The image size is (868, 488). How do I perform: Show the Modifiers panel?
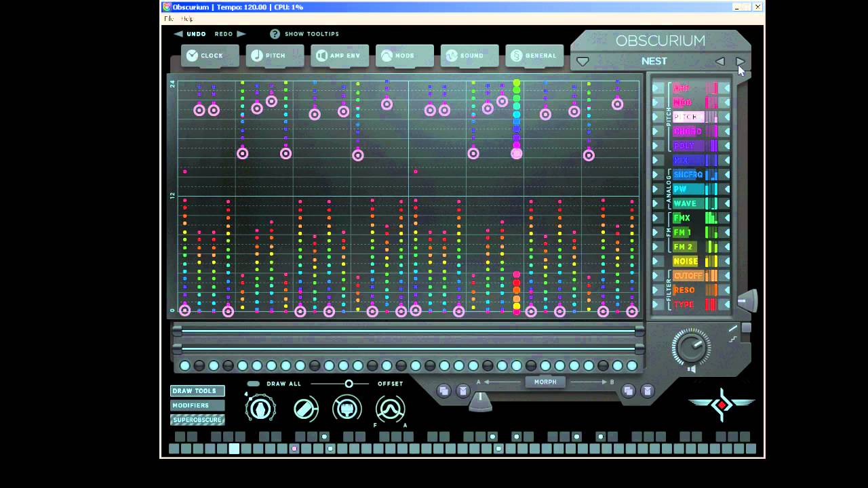tap(197, 405)
